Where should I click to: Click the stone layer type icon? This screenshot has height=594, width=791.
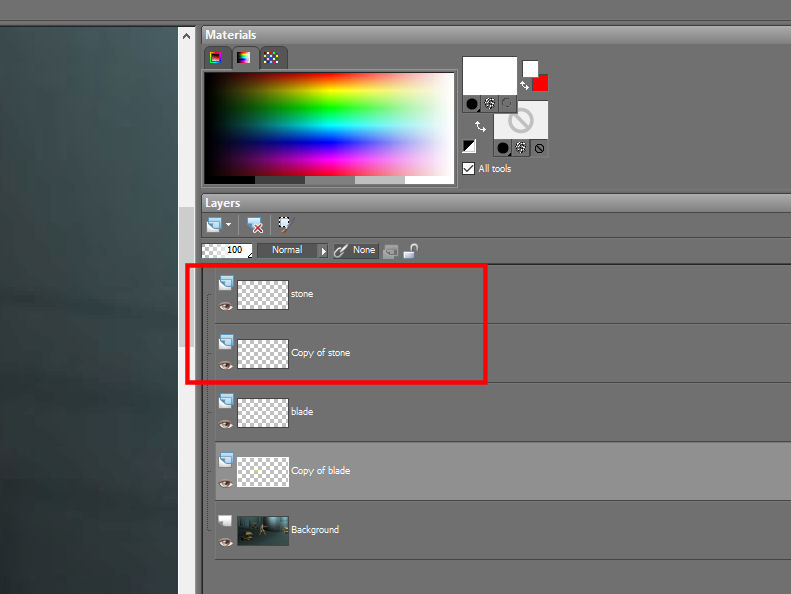click(226, 283)
